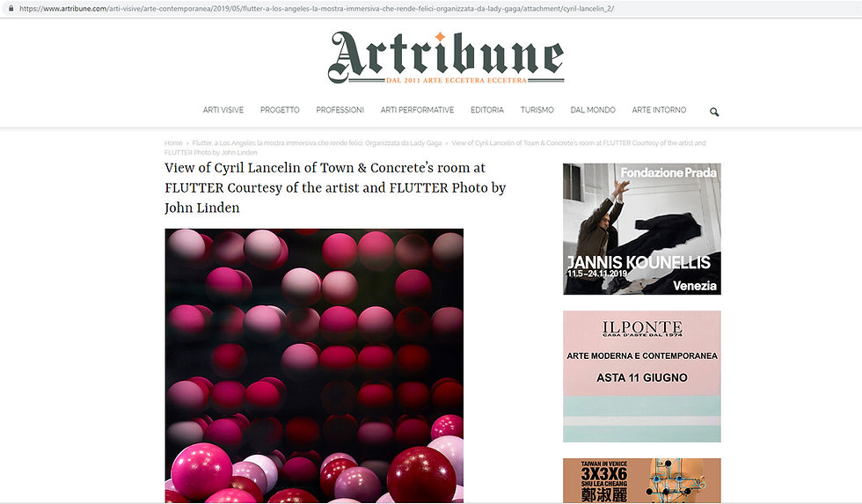The image size is (862, 504).
Task: Open the Flutter article breadcrumb link
Action: (318, 142)
